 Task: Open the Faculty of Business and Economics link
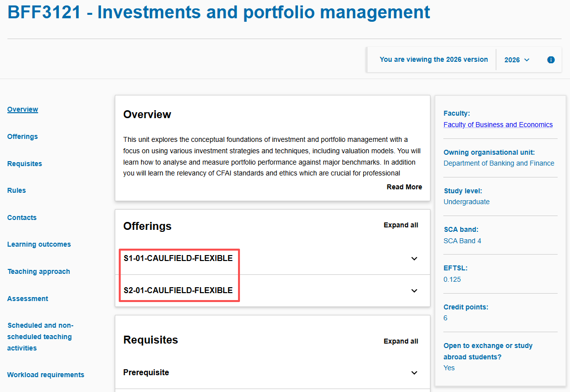pos(498,125)
